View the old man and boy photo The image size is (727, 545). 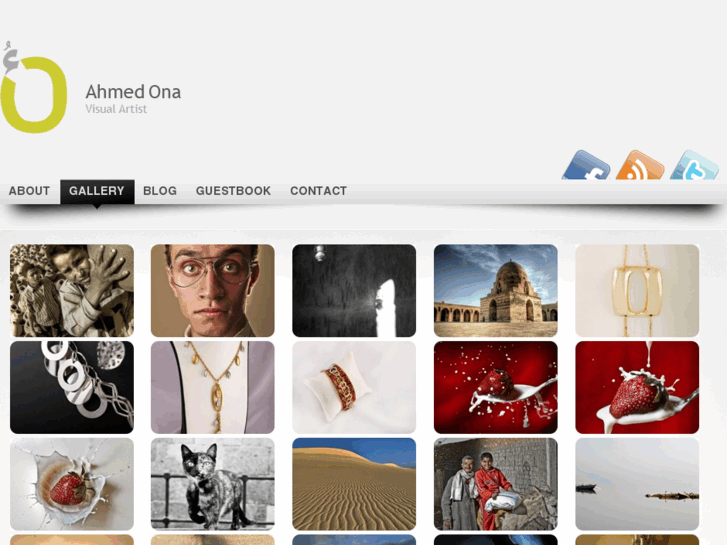coord(496,484)
